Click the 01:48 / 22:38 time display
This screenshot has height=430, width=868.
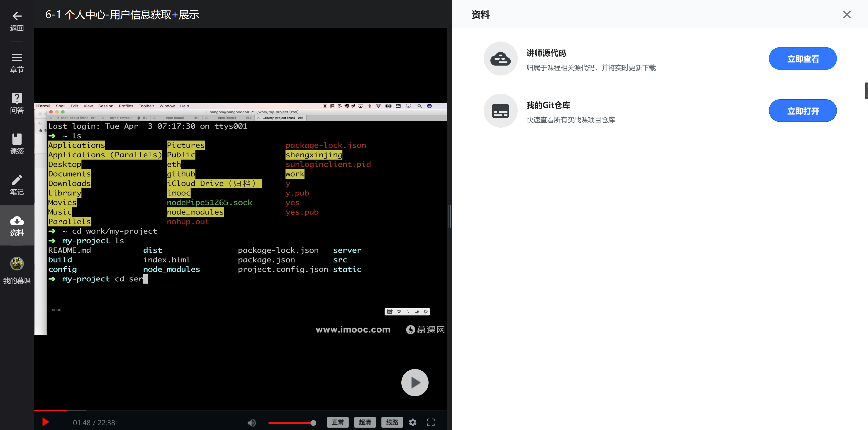pyautogui.click(x=94, y=423)
